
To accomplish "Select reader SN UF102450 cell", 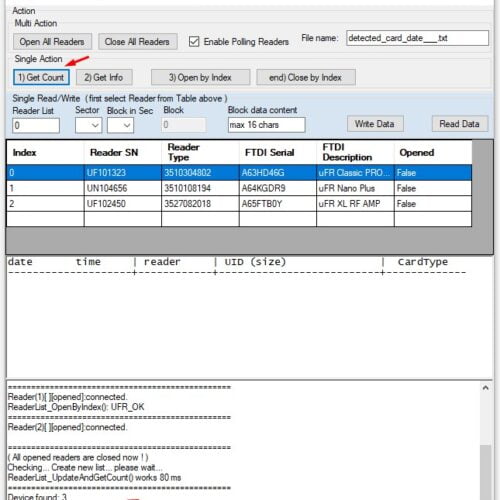I will coord(123,204).
